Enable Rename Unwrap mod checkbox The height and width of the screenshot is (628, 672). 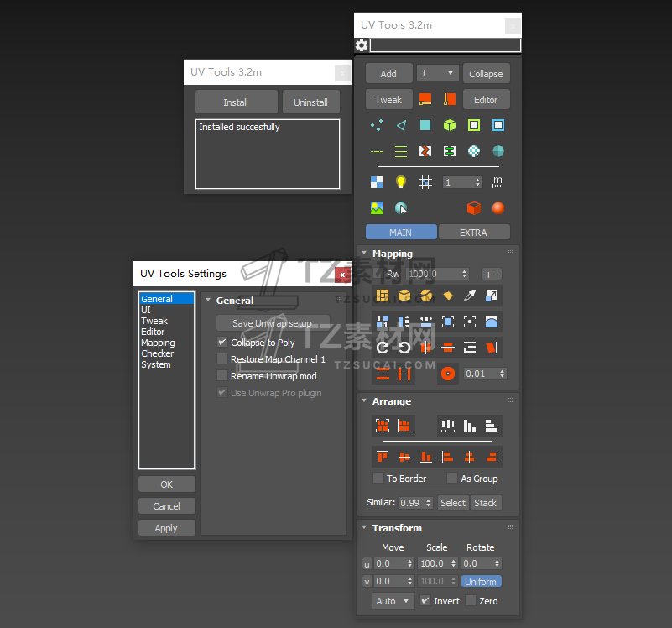click(222, 376)
